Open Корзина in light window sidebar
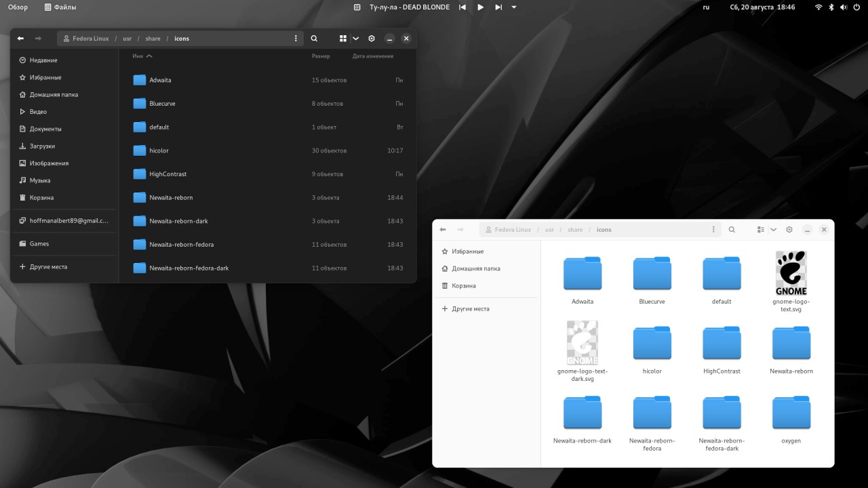 [487, 286]
